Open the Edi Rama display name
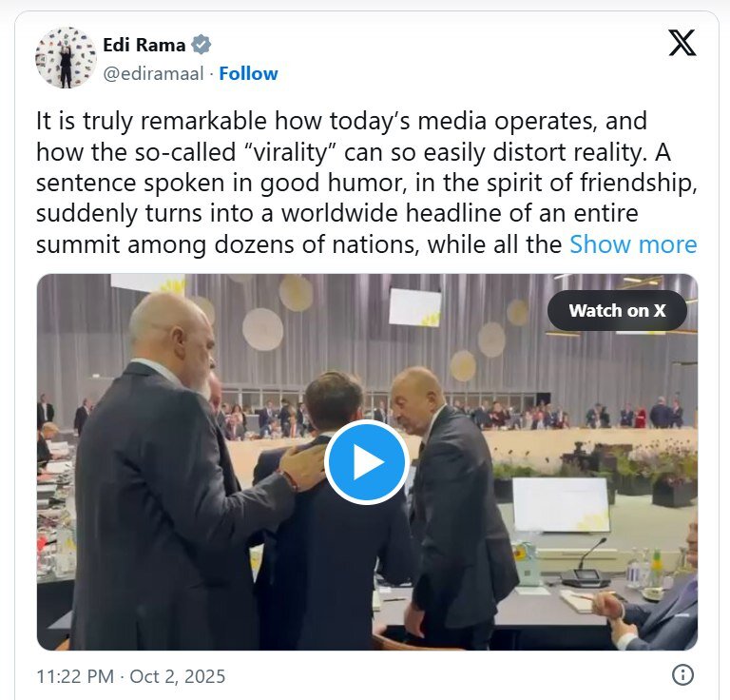Screen dimensions: 730x700 [x=144, y=45]
